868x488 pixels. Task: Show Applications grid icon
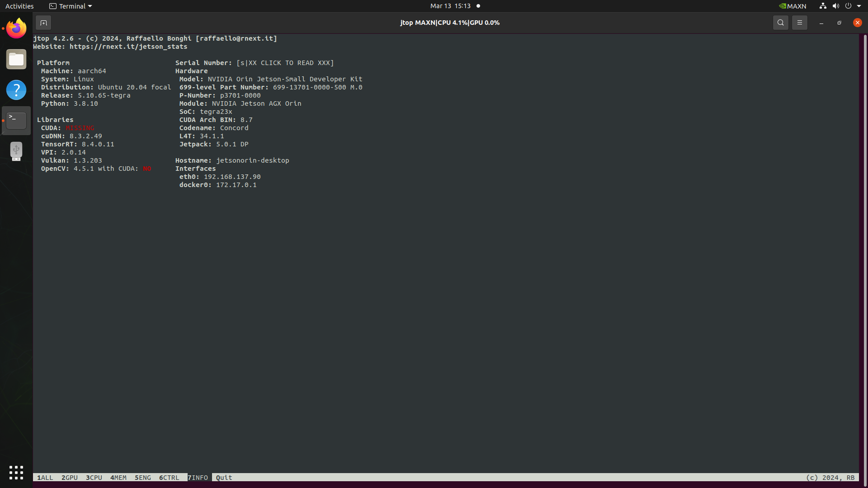tap(16, 472)
